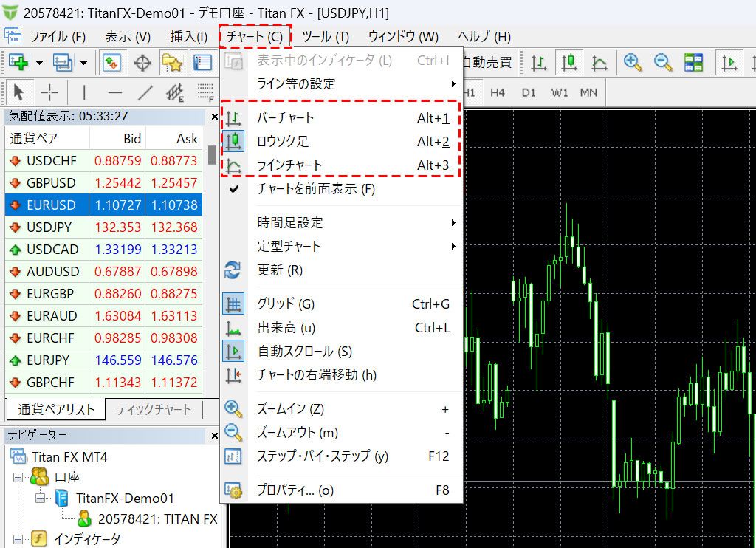The height and width of the screenshot is (548, 756).
Task: Expand the 定型チャート submenu
Action: [x=289, y=247]
